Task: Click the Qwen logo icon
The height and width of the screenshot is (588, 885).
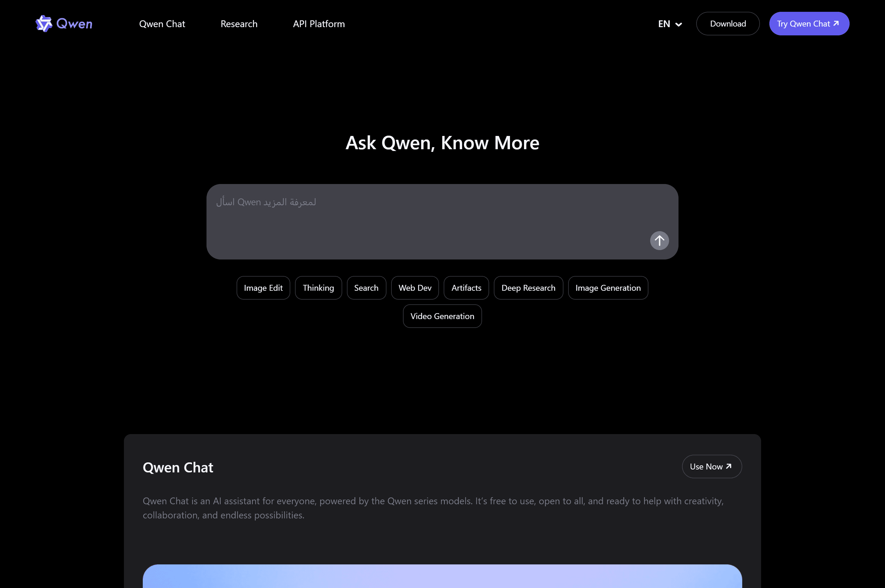Action: (x=44, y=24)
